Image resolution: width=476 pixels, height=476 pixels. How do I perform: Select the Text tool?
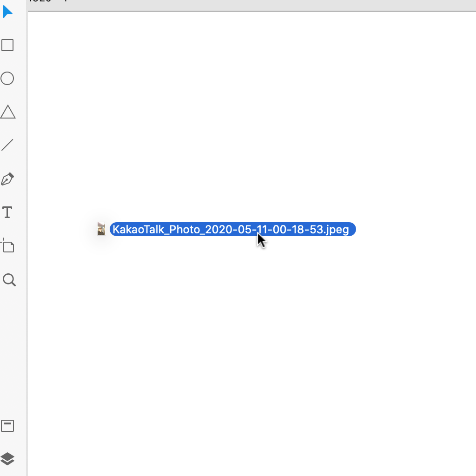pos(7,212)
